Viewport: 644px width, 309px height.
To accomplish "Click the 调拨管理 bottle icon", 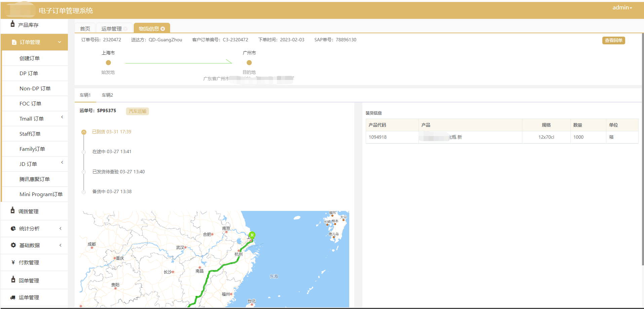I will click(x=12, y=210).
